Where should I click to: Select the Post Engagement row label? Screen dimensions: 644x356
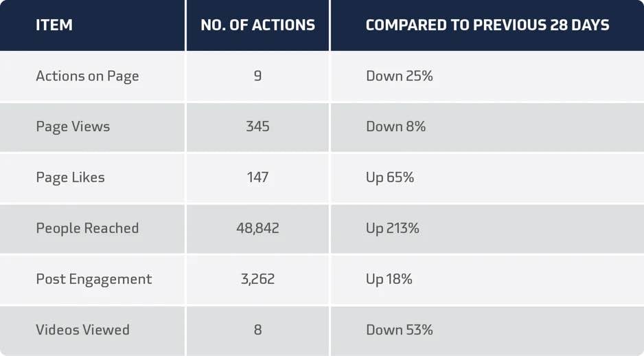(x=93, y=280)
